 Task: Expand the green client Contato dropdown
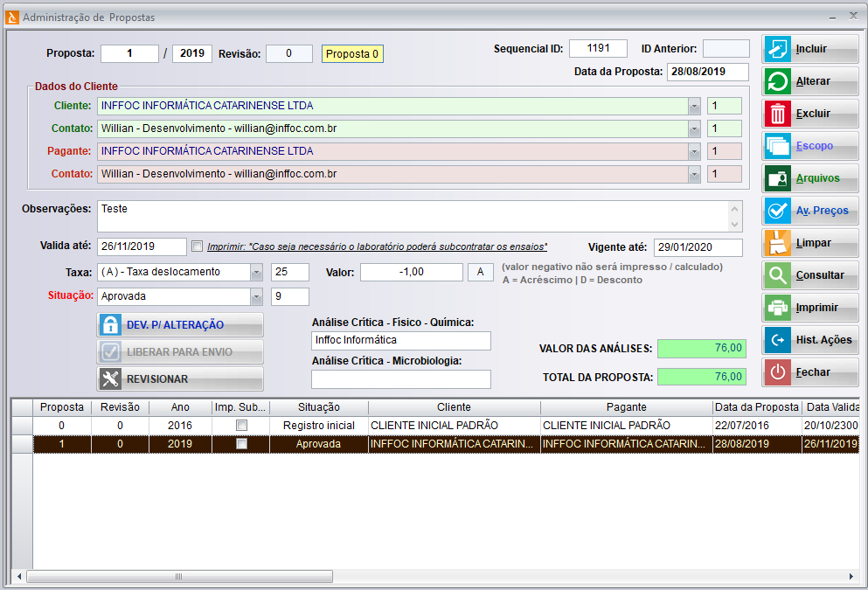point(694,129)
